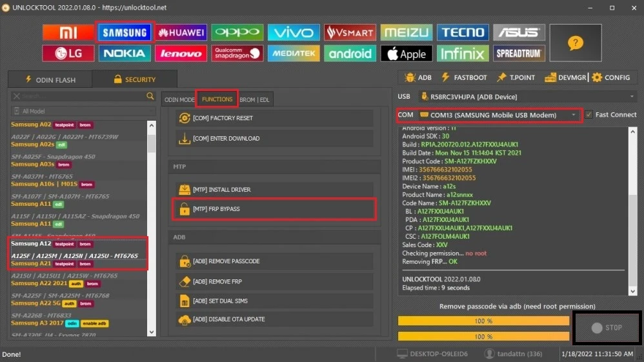
Task: Click [ADB] REMOVE PASSCODE button
Action: click(x=274, y=261)
